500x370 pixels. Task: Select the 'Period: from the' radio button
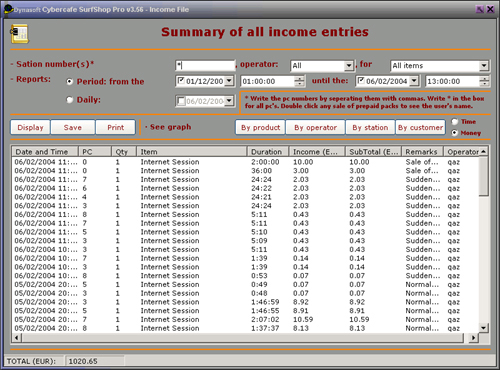[x=70, y=81]
